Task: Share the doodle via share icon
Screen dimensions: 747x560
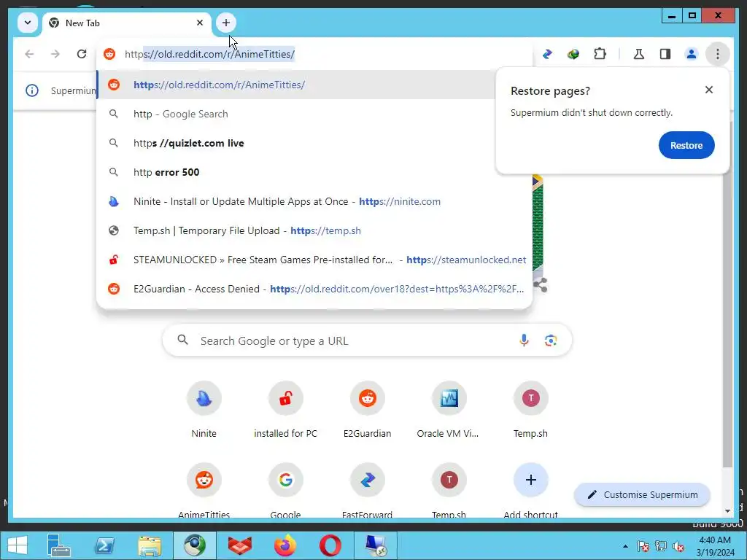Action: coord(541,285)
